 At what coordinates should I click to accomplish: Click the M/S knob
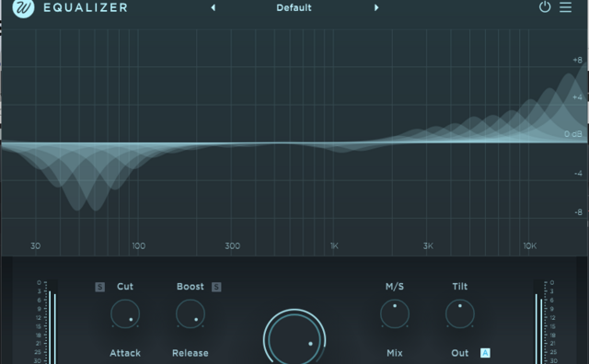click(395, 313)
